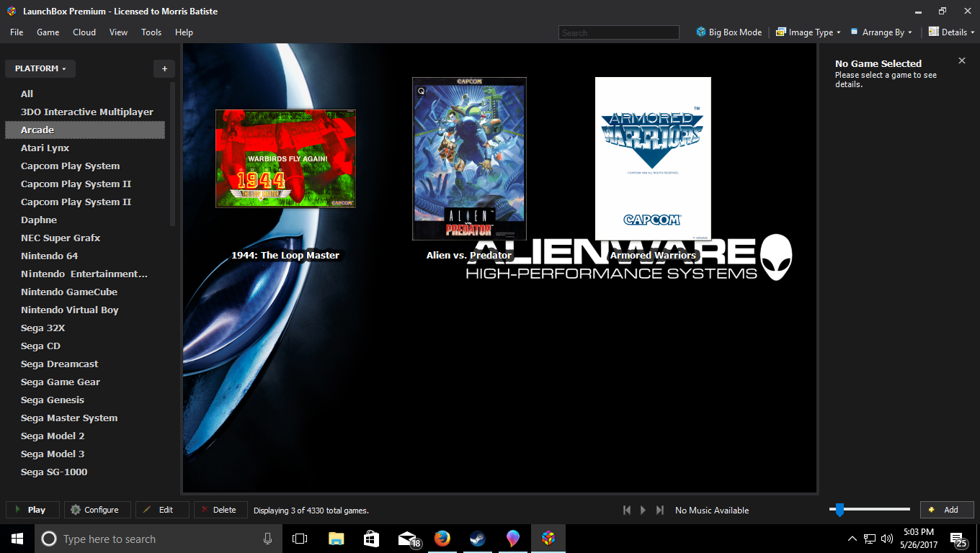Screen dimensions: 980x553
Task: Select the Arcade platform
Action: coord(85,130)
